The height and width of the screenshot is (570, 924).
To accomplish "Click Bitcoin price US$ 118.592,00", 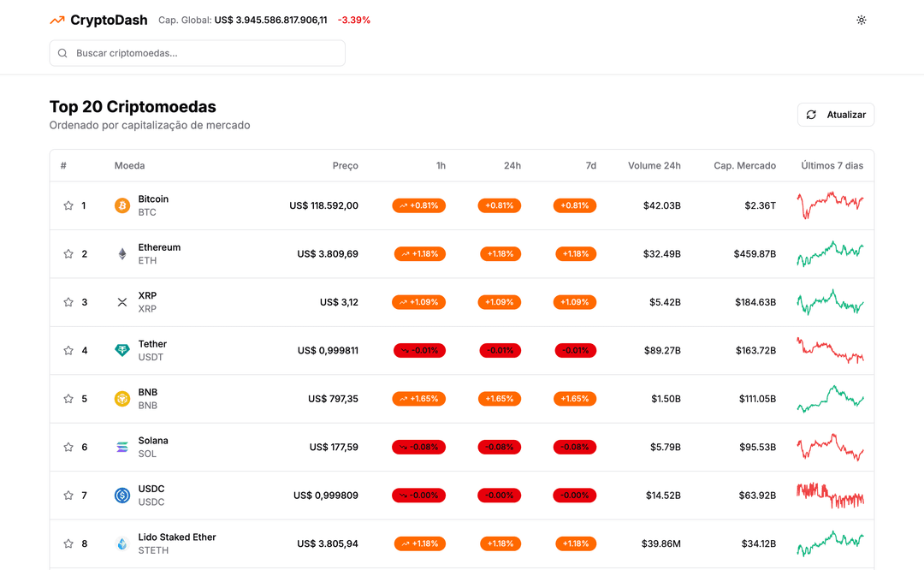I will [x=323, y=205].
